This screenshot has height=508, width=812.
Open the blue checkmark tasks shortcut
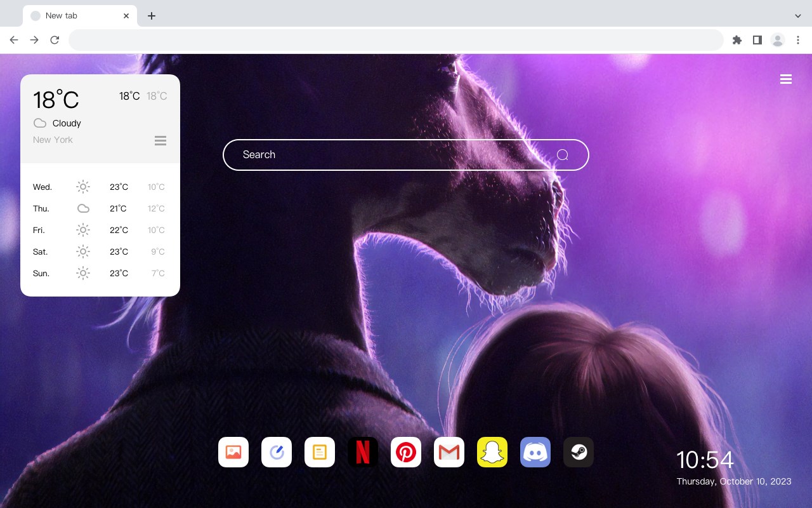[277, 452]
